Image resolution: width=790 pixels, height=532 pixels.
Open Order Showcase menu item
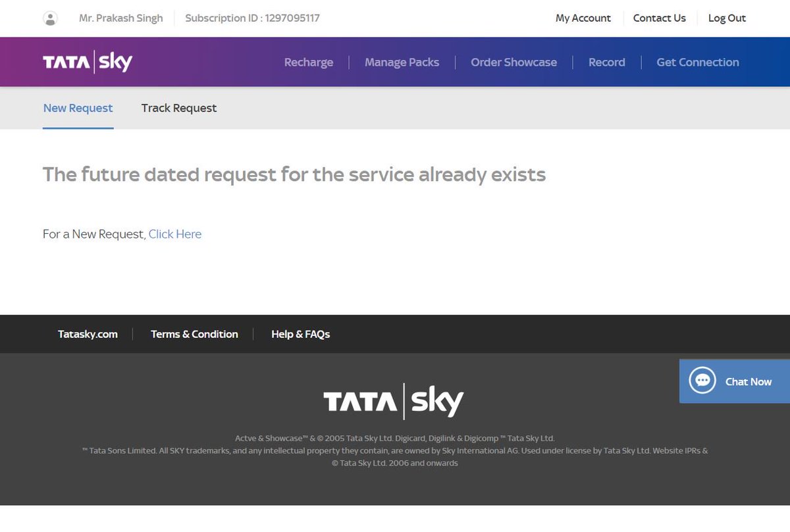pos(513,63)
